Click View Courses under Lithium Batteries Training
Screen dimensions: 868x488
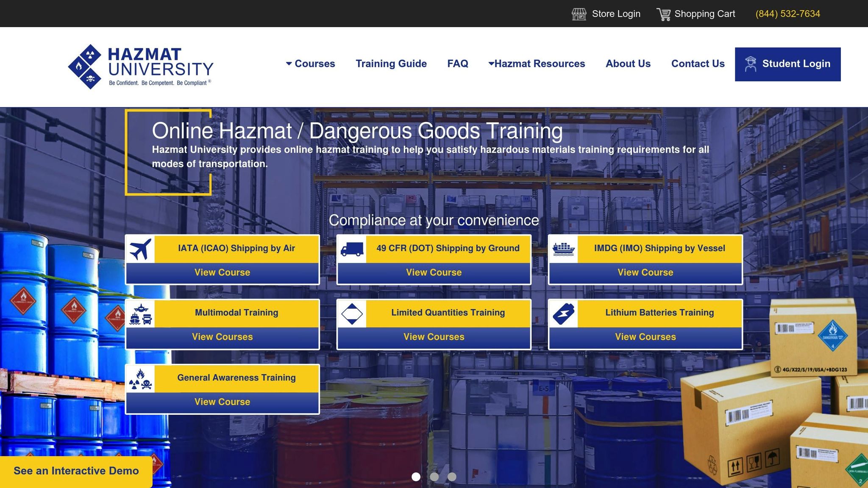[x=645, y=337]
